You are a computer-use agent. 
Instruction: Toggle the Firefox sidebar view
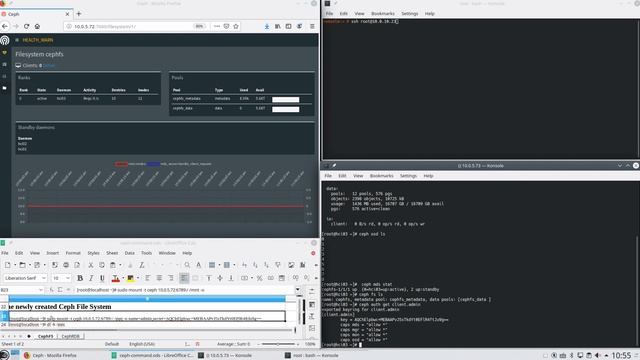point(289,26)
